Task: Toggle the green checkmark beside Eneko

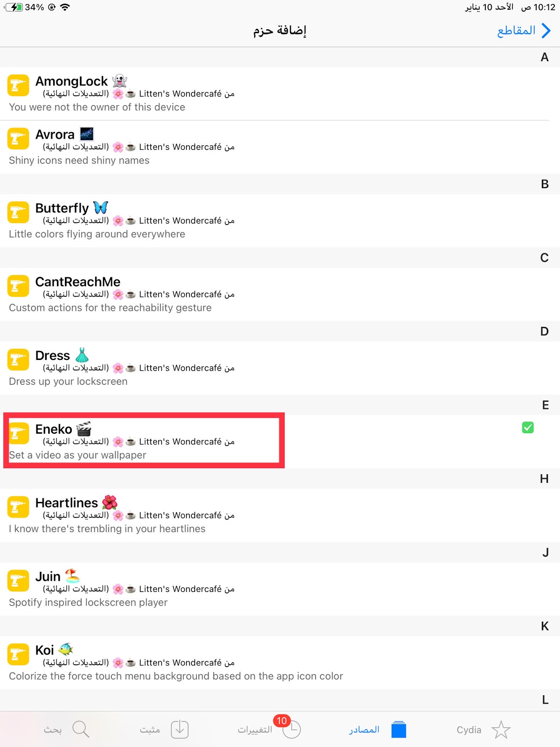Action: (528, 427)
